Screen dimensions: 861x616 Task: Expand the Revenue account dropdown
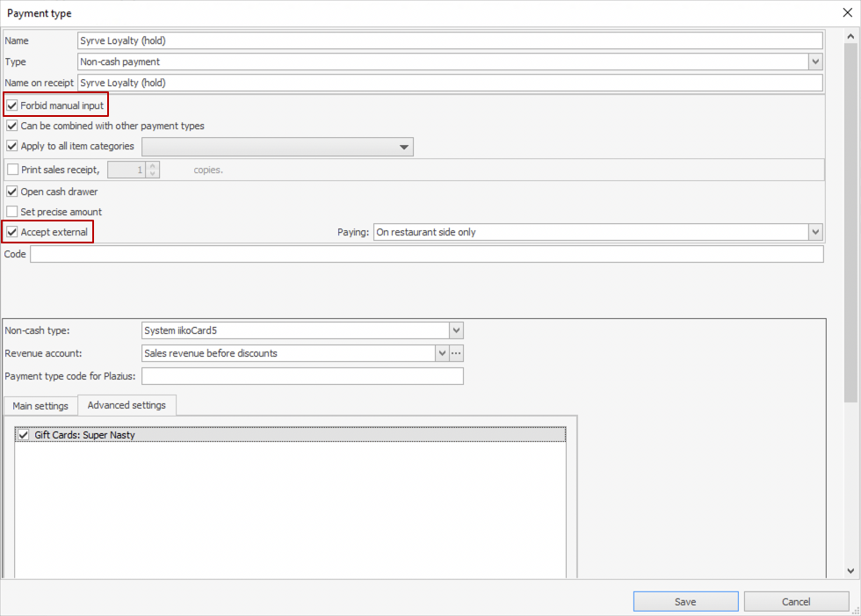442,353
